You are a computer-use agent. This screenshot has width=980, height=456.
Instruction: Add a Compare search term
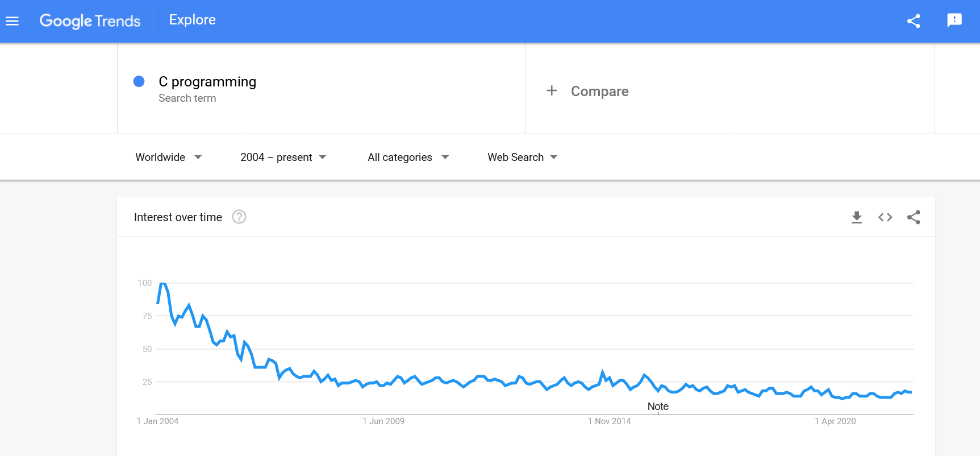[x=599, y=92]
